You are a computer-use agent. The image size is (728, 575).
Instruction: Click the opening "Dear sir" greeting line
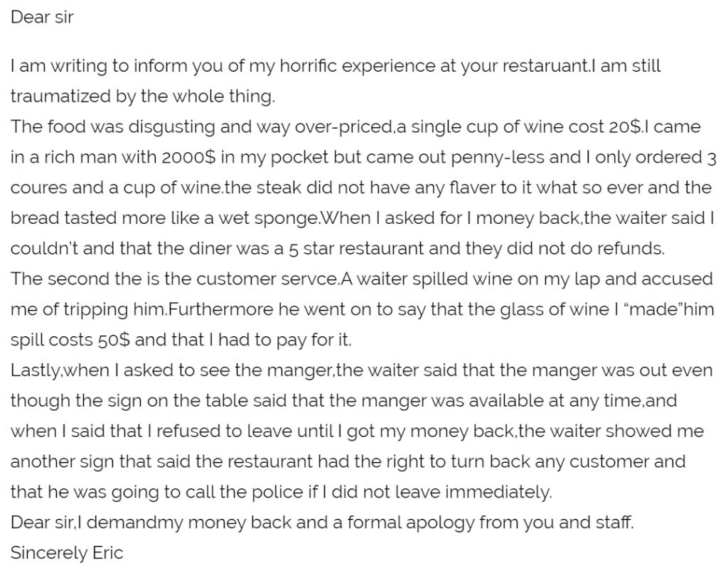pyautogui.click(x=42, y=18)
